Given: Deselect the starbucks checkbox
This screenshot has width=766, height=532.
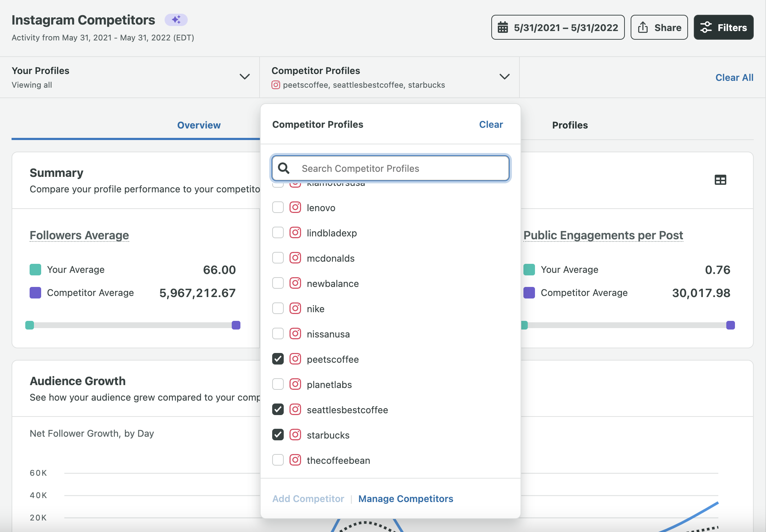Looking at the screenshot, I should click(278, 435).
